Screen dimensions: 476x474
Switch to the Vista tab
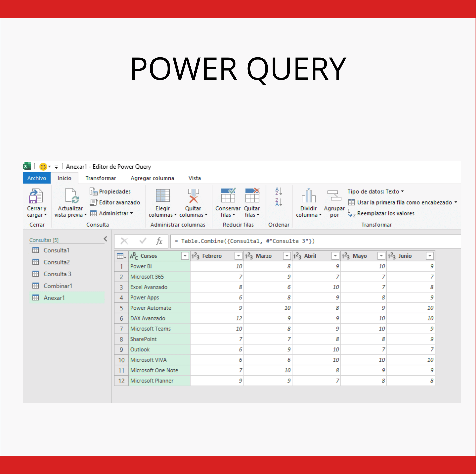click(195, 178)
